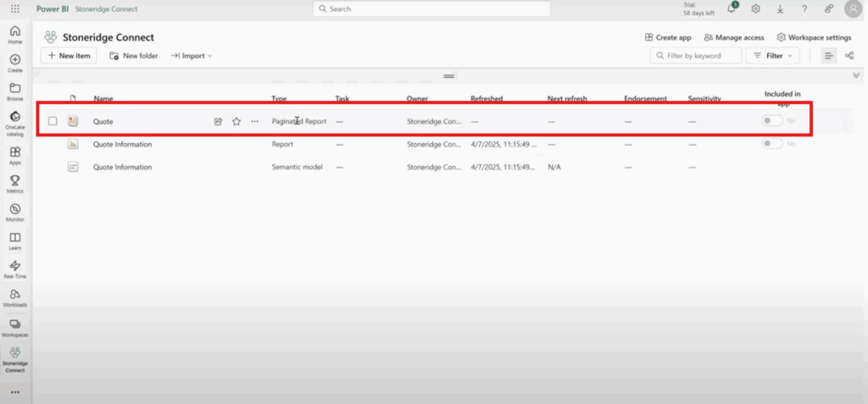Open Create in left sidebar
The image size is (868, 404).
click(x=15, y=63)
